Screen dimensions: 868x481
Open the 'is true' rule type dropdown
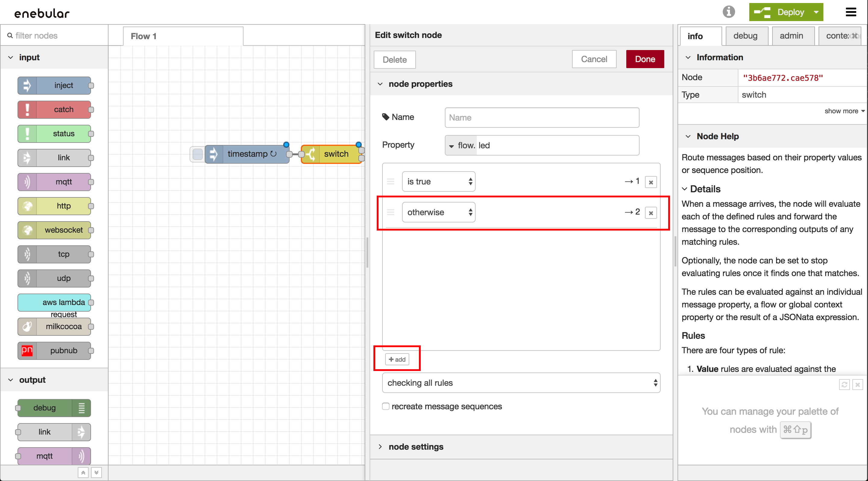pyautogui.click(x=439, y=181)
